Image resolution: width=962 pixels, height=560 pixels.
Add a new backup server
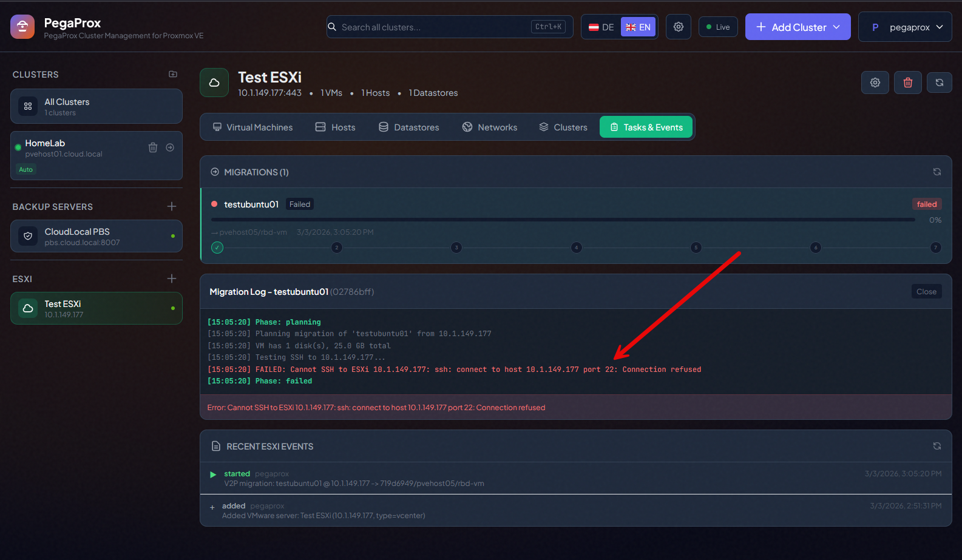coord(172,206)
